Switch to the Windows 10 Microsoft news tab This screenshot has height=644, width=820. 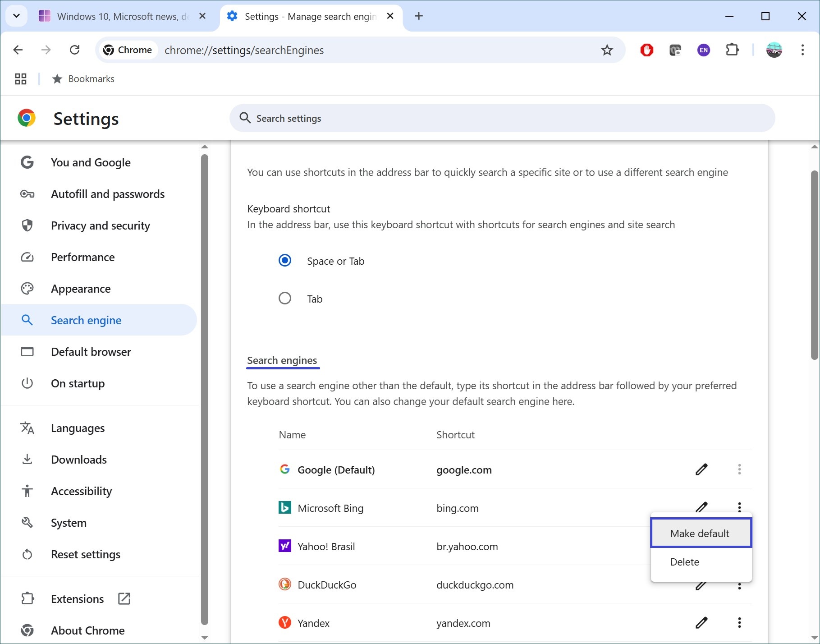122,16
